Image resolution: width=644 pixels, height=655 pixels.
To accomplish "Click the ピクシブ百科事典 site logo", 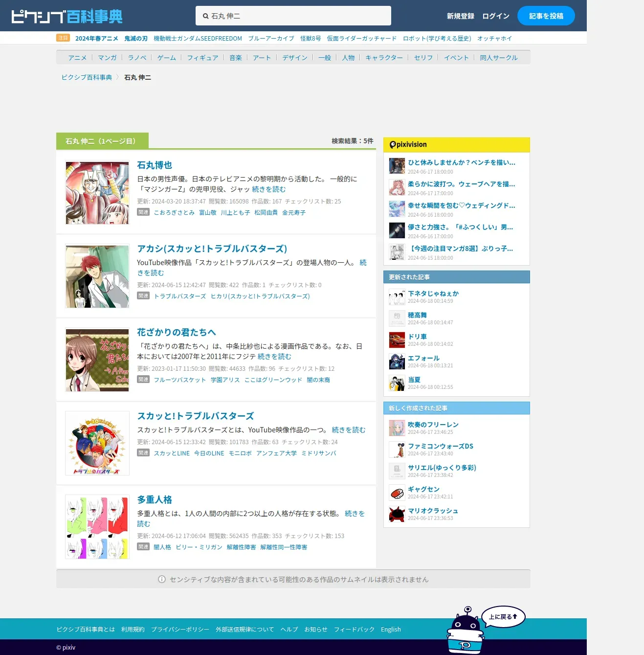I will 67,16.
